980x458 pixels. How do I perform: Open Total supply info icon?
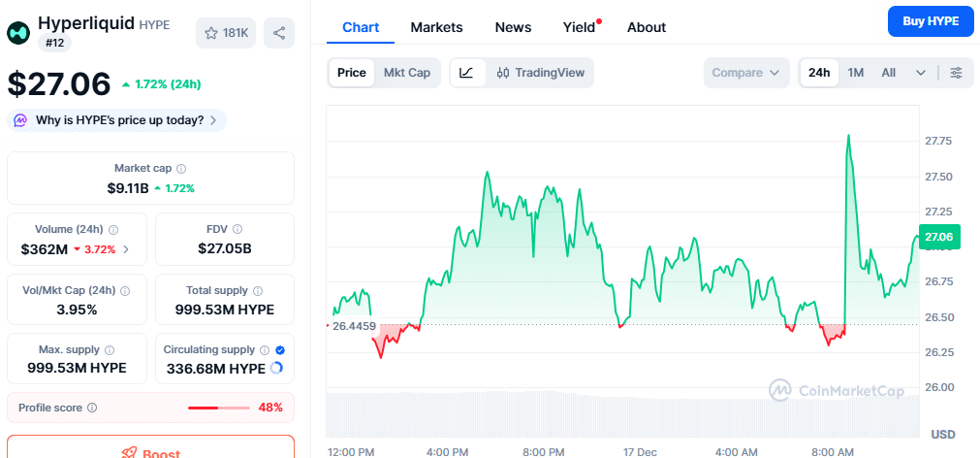[258, 291]
